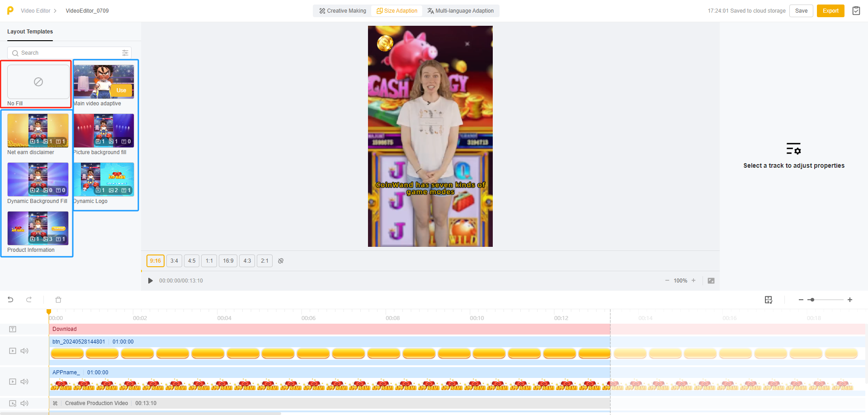Viewport: 868px width, 415px height.
Task: Switch to the Creative Making tab
Action: pos(342,11)
